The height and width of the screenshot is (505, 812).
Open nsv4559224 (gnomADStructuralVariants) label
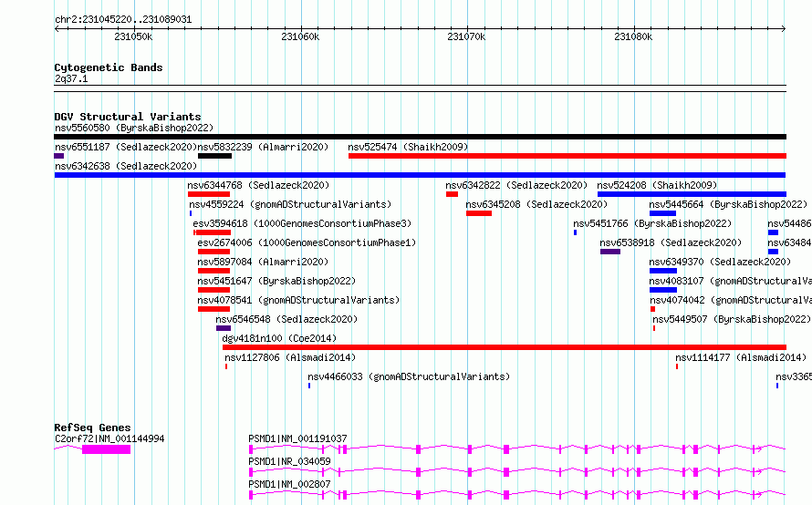coord(290,204)
